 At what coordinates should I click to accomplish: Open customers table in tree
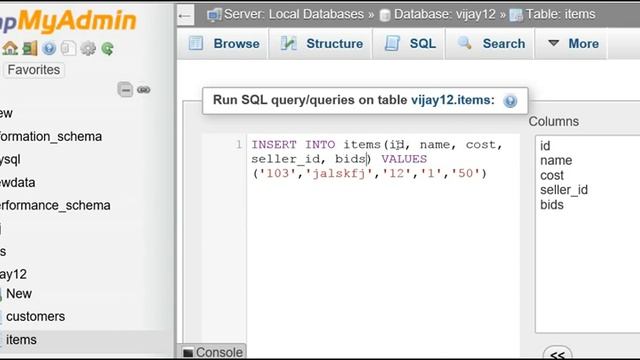(x=36, y=316)
